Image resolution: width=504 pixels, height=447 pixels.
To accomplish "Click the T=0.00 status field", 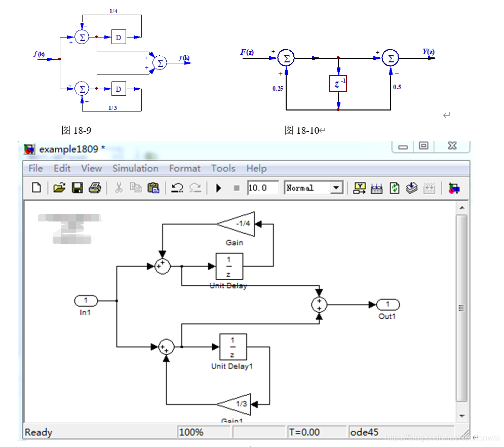I will point(317,432).
